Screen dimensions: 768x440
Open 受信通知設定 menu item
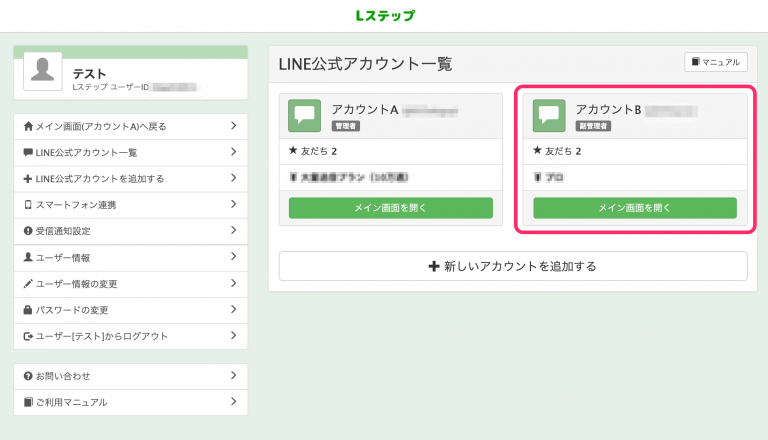click(130, 231)
